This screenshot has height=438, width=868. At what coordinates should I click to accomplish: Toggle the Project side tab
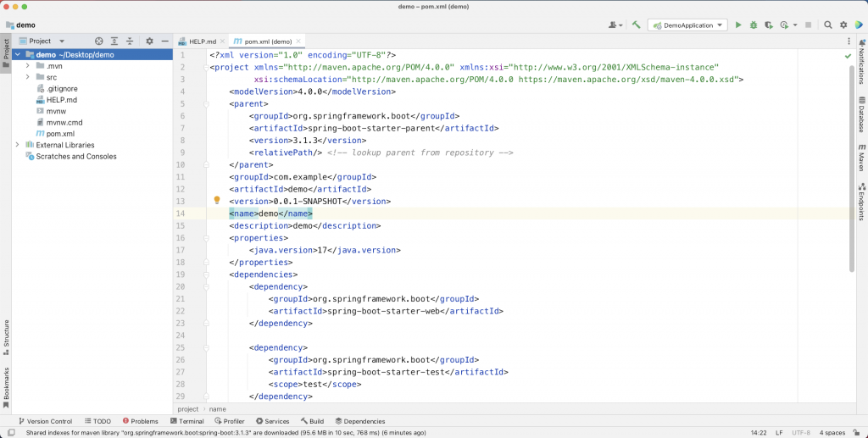tap(6, 53)
